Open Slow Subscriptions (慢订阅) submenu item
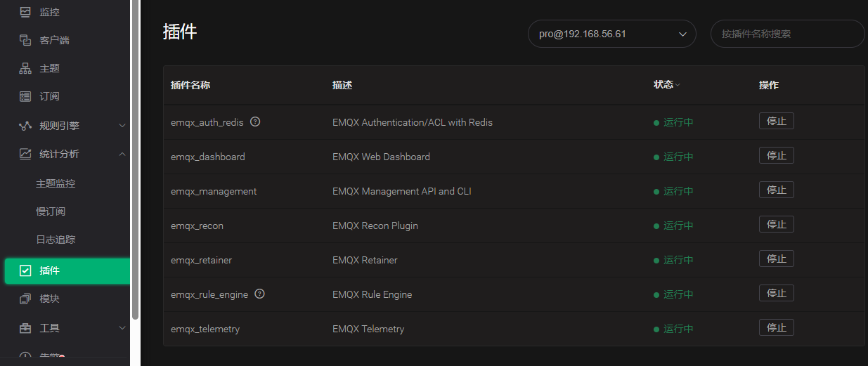The width and height of the screenshot is (868, 366). pyautogui.click(x=51, y=211)
